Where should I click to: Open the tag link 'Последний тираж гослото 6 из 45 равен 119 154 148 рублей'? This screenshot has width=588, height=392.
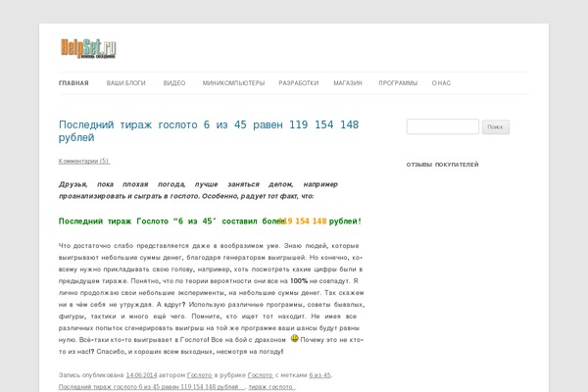point(152,387)
